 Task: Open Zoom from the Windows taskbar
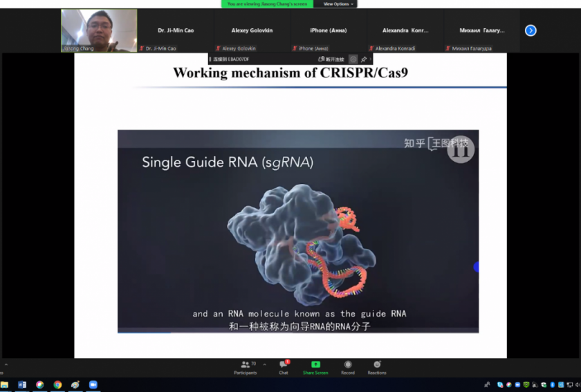click(x=93, y=385)
